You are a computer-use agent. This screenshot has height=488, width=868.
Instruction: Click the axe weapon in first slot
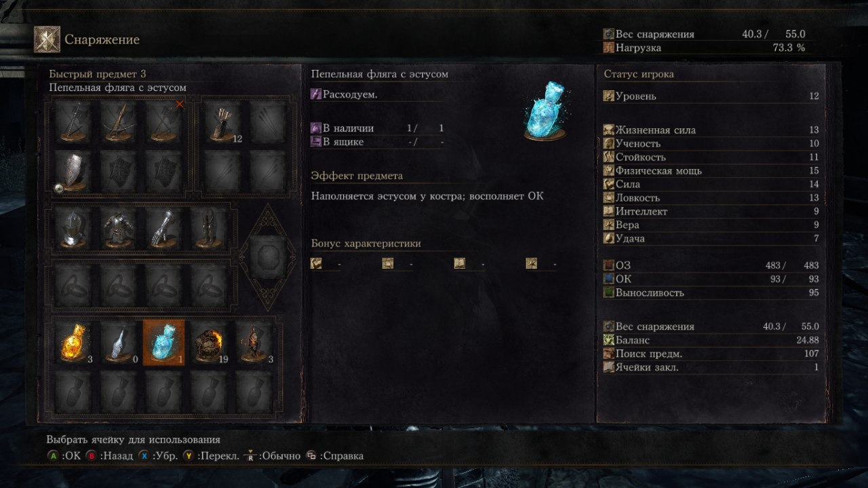tap(73, 123)
